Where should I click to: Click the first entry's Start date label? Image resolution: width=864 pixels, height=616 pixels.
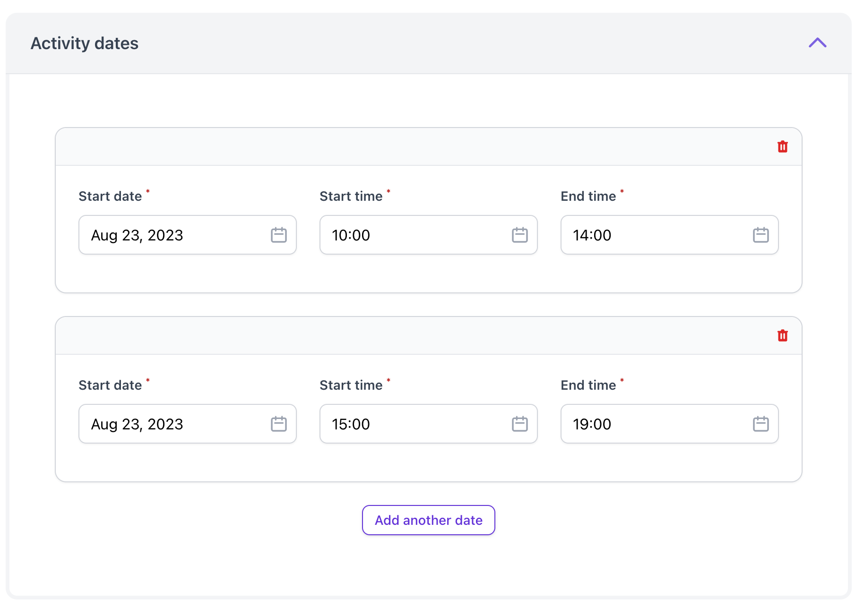110,196
